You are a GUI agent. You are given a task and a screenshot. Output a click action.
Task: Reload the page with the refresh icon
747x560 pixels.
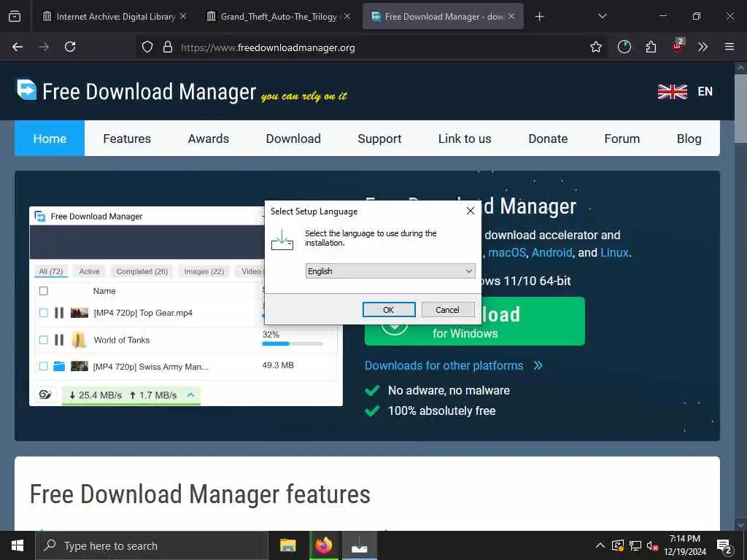[70, 47]
